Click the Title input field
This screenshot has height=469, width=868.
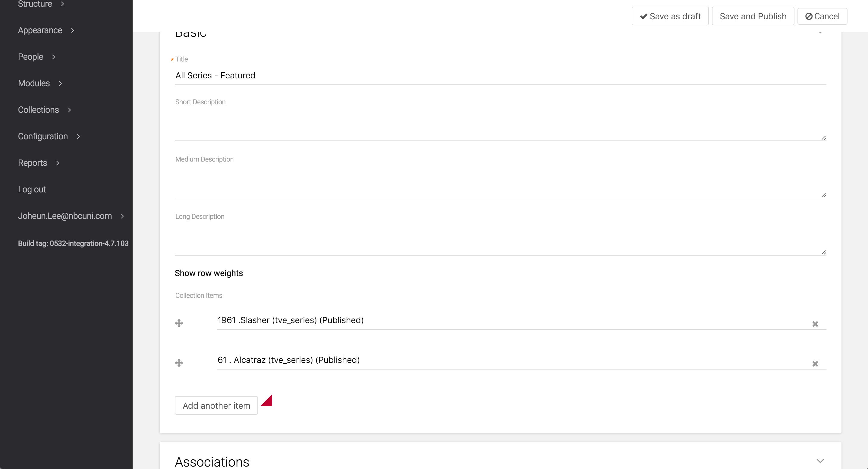coord(500,75)
